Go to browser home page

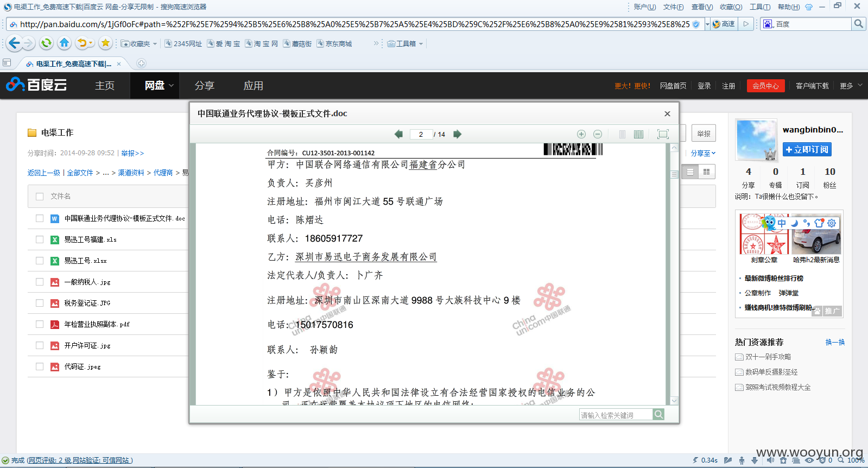pyautogui.click(x=65, y=43)
